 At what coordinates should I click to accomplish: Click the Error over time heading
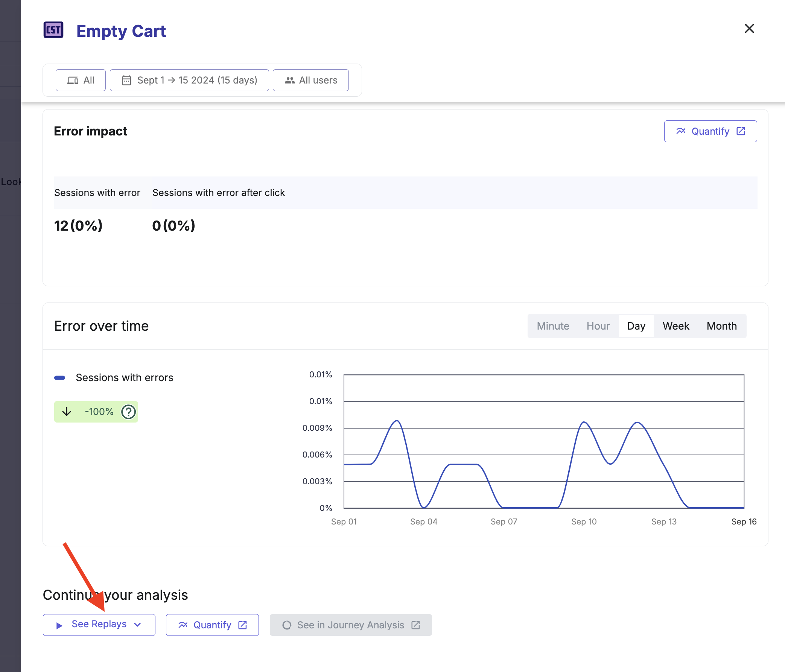click(x=101, y=326)
